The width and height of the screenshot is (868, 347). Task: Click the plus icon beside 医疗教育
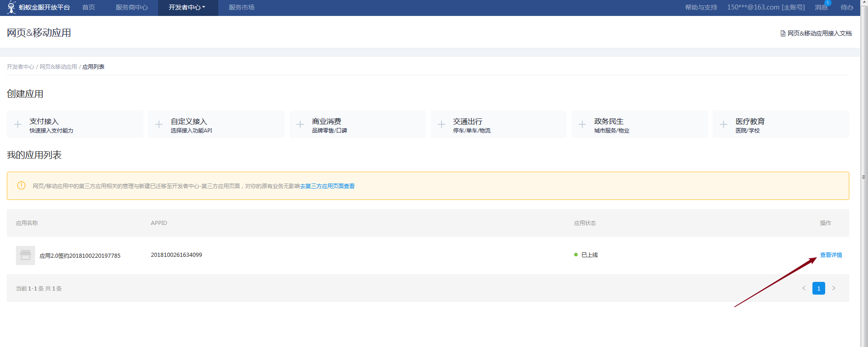[x=724, y=124]
